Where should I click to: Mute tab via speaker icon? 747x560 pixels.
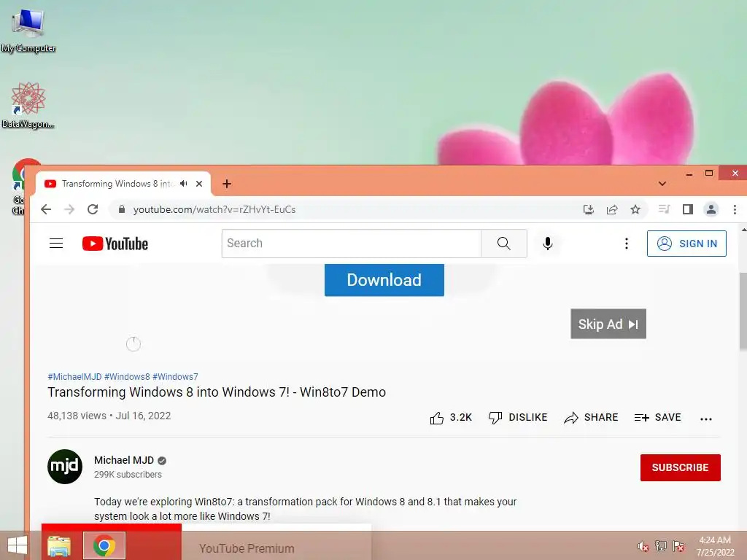click(184, 184)
